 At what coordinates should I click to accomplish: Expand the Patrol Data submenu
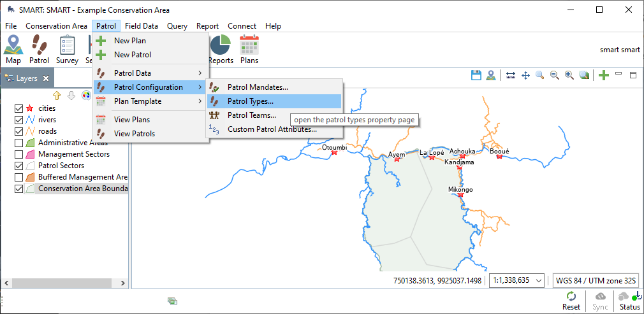(x=150, y=73)
